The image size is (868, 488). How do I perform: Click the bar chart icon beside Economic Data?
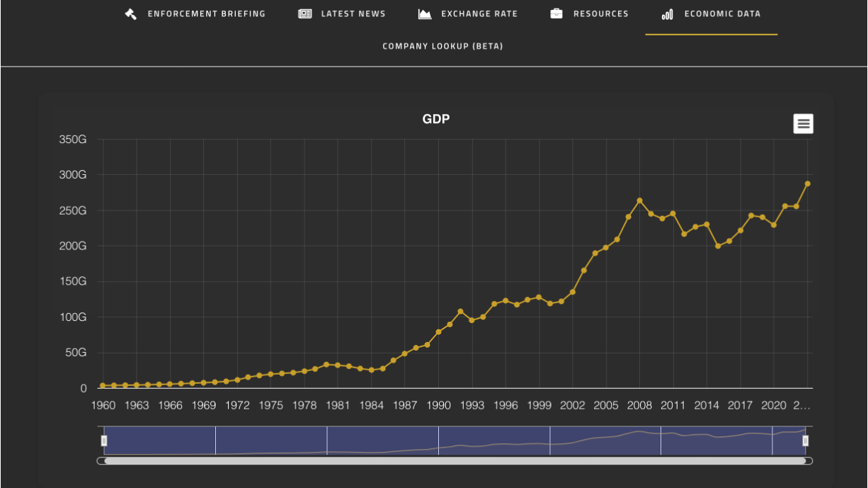point(667,14)
